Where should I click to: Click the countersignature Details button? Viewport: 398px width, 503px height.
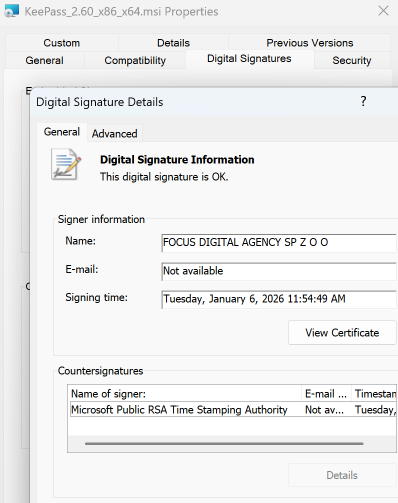(342, 475)
